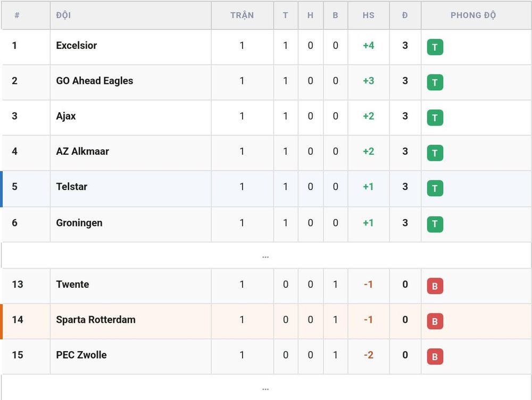
Task: Click AZ Alkmaar's green T form badge
Action: 435,153
